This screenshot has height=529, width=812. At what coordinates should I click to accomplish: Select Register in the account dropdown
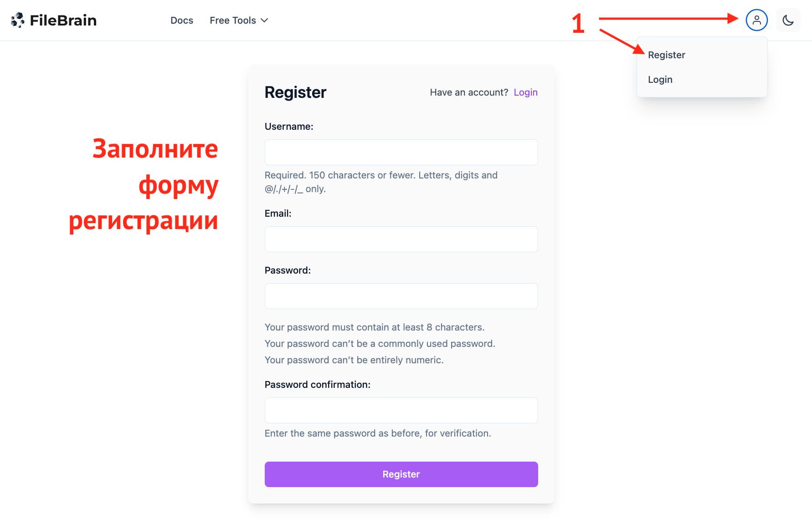(x=666, y=55)
